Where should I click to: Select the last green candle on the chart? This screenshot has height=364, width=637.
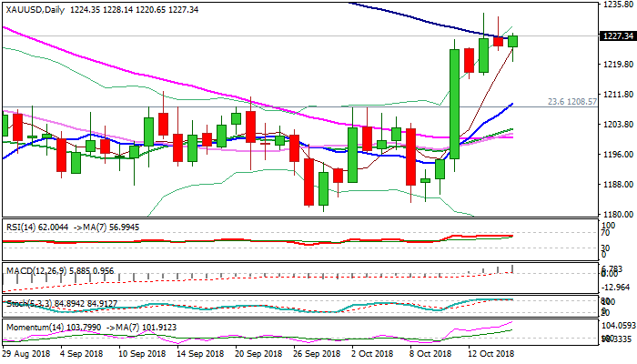click(x=513, y=41)
